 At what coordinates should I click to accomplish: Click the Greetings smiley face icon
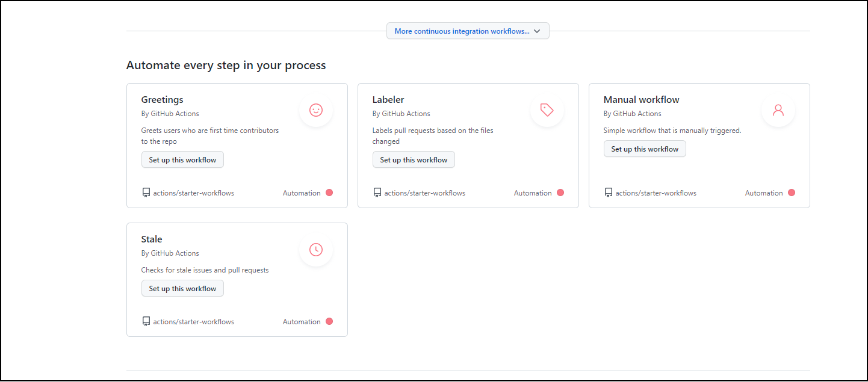(x=316, y=110)
